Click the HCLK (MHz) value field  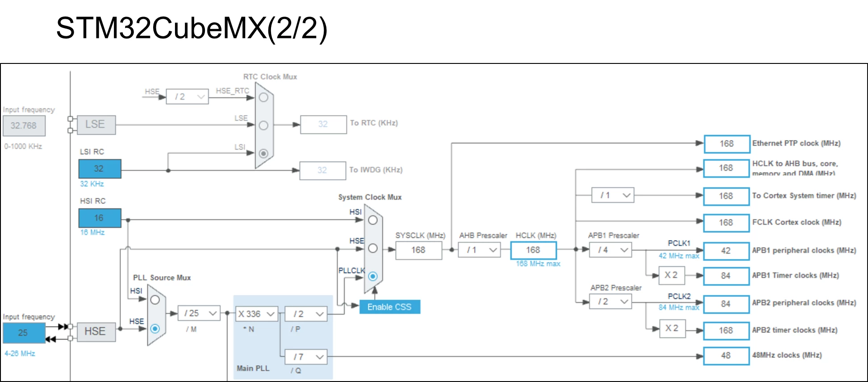(534, 250)
